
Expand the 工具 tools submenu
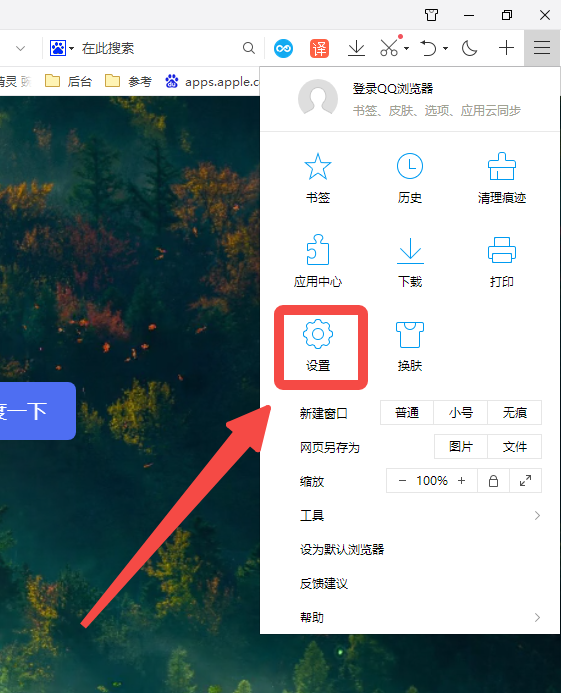[x=420, y=515]
